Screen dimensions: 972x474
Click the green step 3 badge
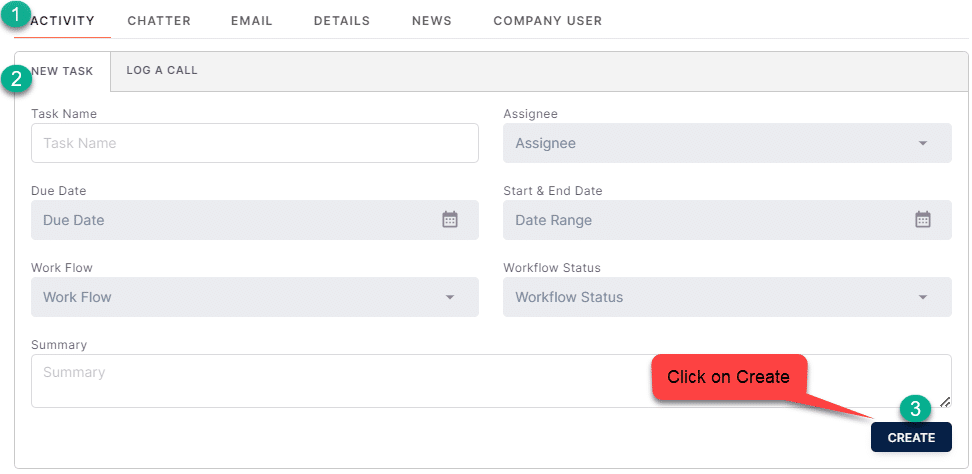click(x=916, y=409)
